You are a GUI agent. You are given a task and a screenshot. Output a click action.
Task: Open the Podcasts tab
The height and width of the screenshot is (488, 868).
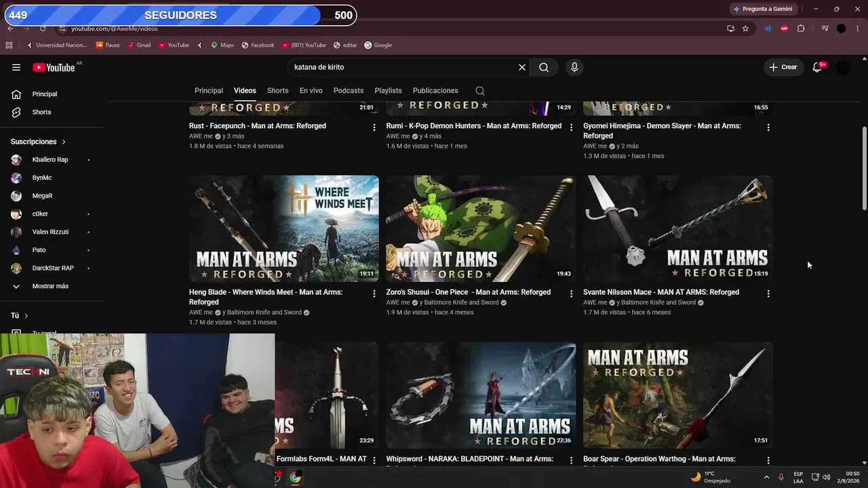(x=349, y=91)
